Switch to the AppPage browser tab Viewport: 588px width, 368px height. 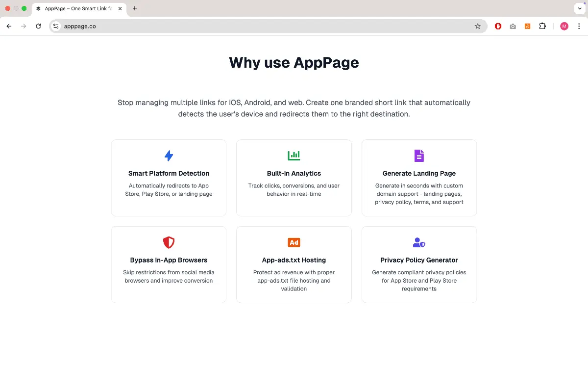click(x=78, y=8)
